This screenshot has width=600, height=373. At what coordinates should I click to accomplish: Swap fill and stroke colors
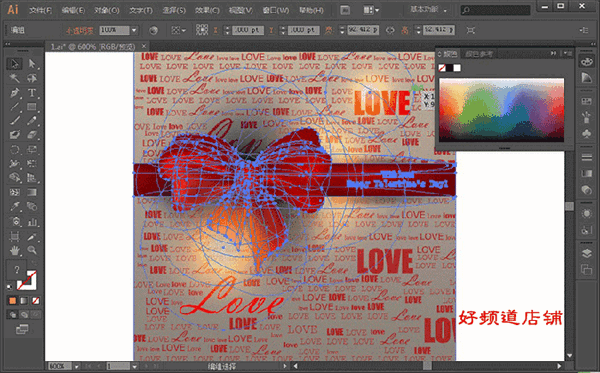tap(34, 263)
